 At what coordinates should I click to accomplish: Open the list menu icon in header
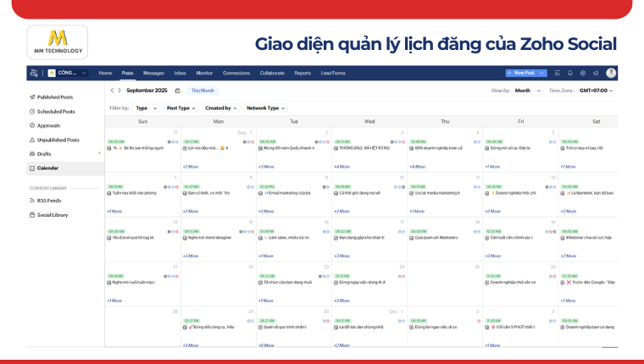558,73
